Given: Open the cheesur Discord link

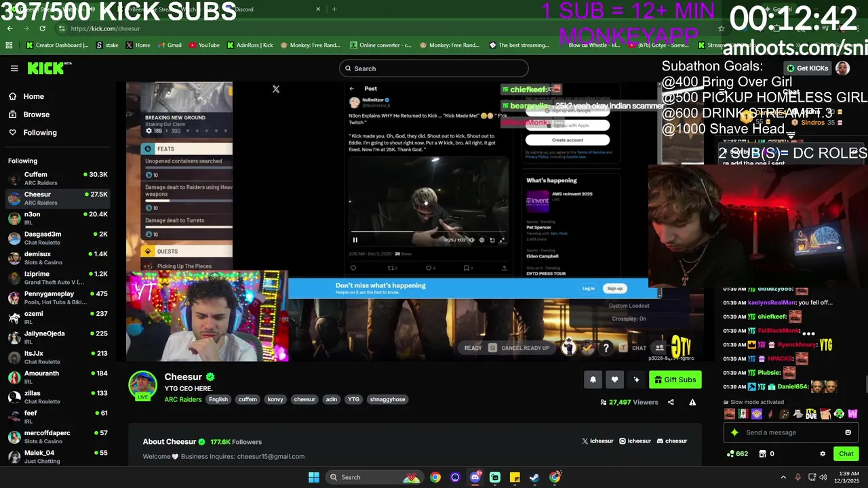Looking at the screenshot, I should pyautogui.click(x=672, y=441).
